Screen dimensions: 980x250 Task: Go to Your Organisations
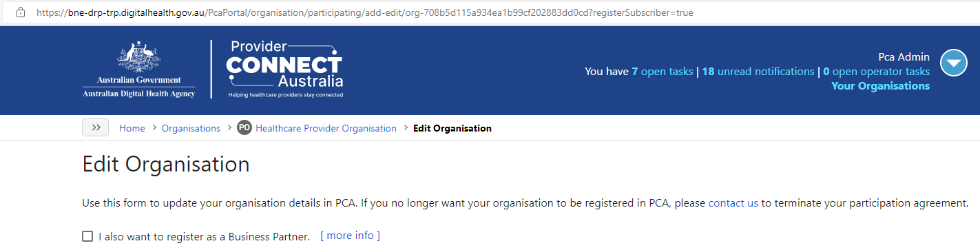[881, 86]
